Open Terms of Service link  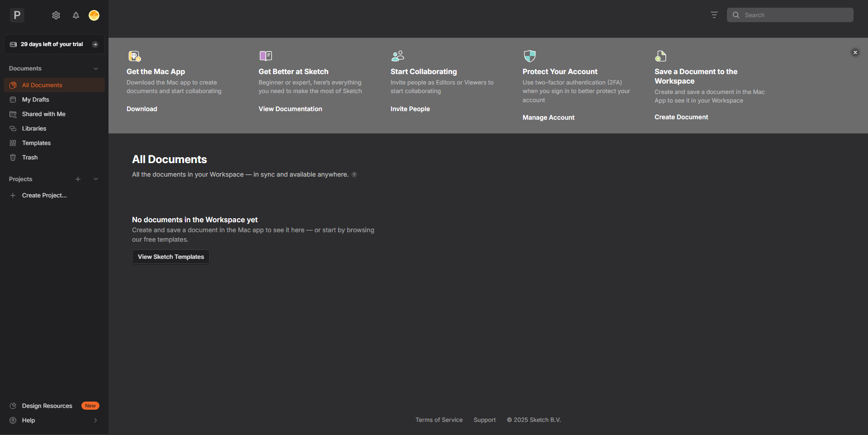click(x=439, y=420)
